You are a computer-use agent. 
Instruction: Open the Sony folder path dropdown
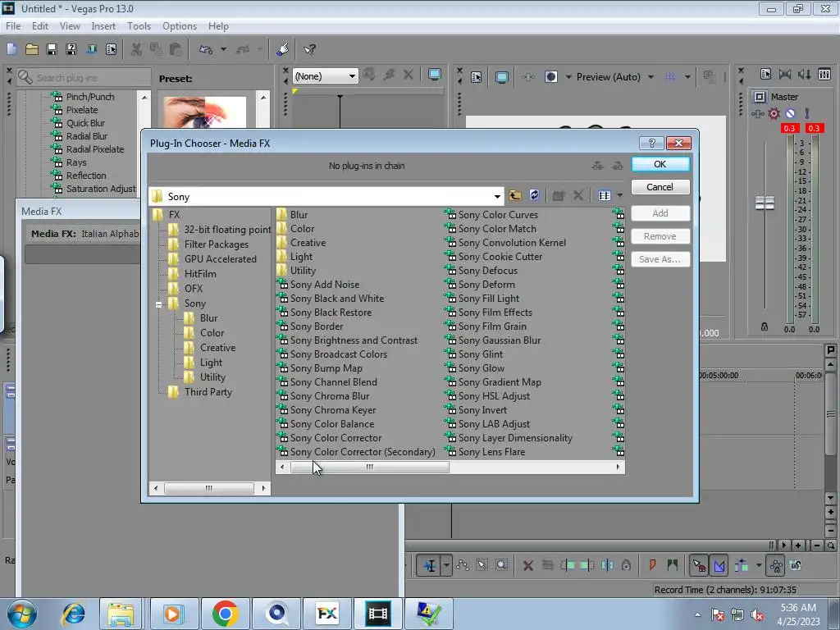[x=497, y=197]
